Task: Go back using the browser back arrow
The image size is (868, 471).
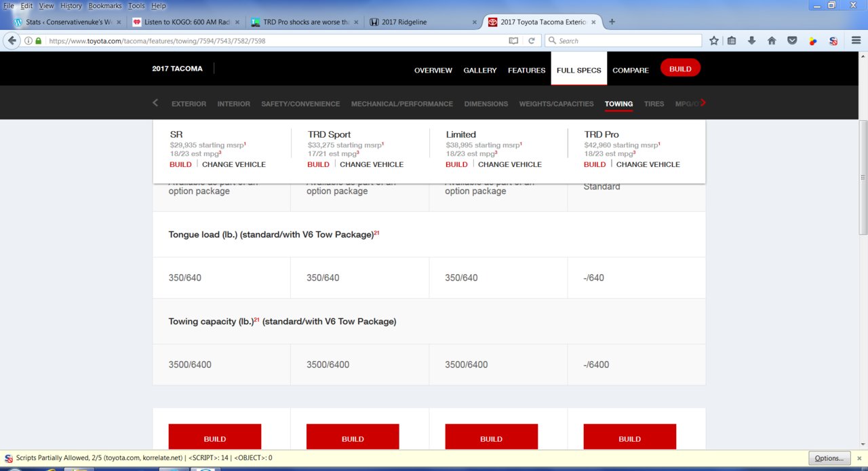Action: (x=12, y=41)
